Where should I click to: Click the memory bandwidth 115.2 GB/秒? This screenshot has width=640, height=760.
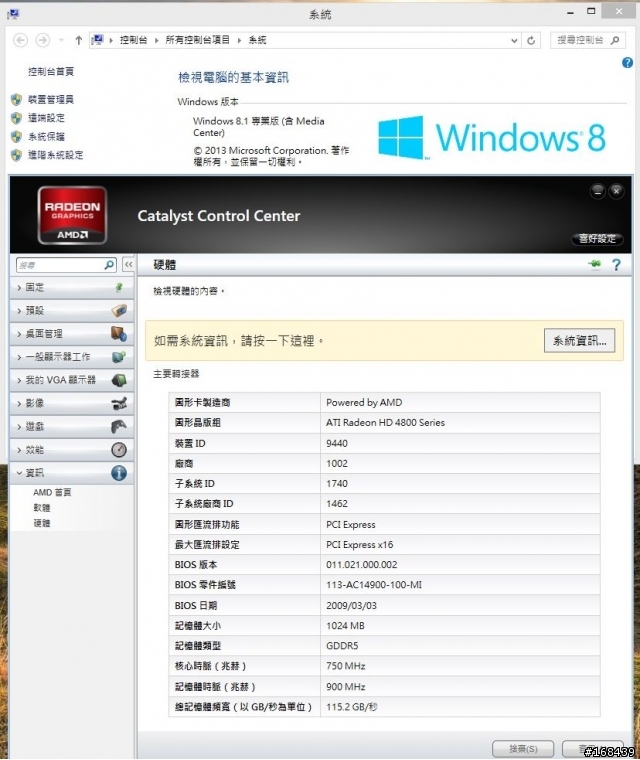click(x=352, y=707)
